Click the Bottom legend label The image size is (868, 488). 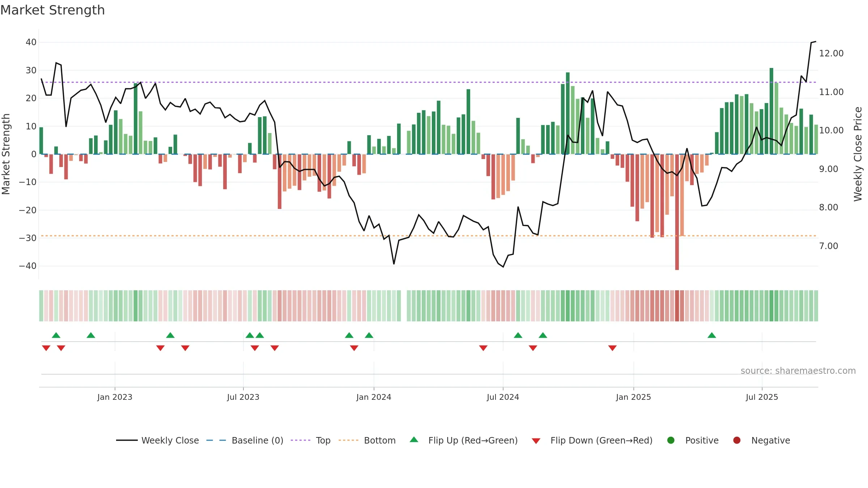380,440
